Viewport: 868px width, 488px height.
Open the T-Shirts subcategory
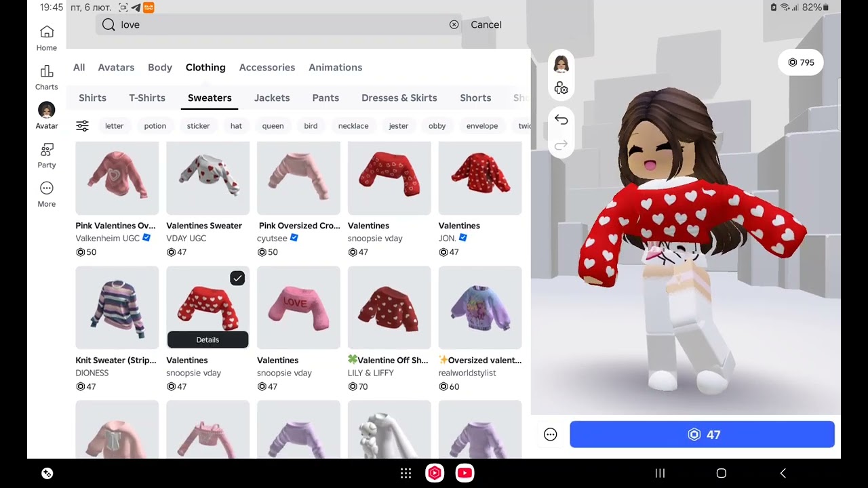[147, 98]
